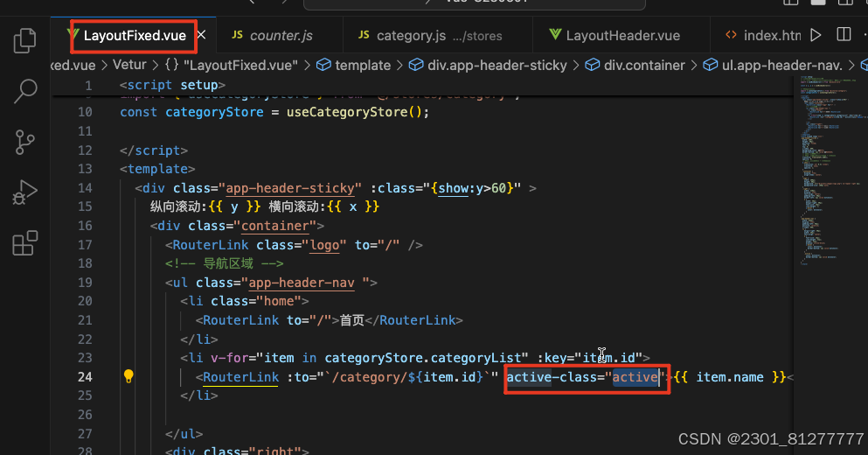
Task: Click the Vetur breadcrumb item
Action: [129, 65]
